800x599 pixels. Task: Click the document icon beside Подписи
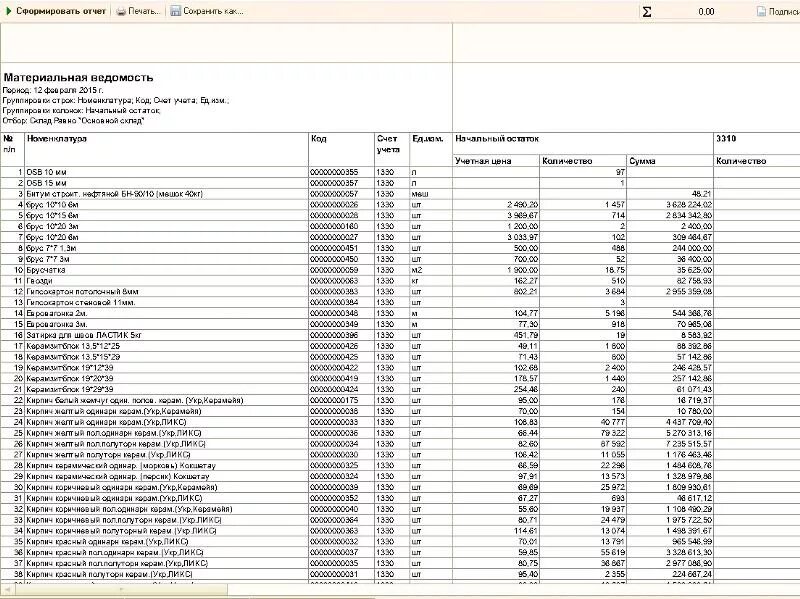tap(761, 11)
